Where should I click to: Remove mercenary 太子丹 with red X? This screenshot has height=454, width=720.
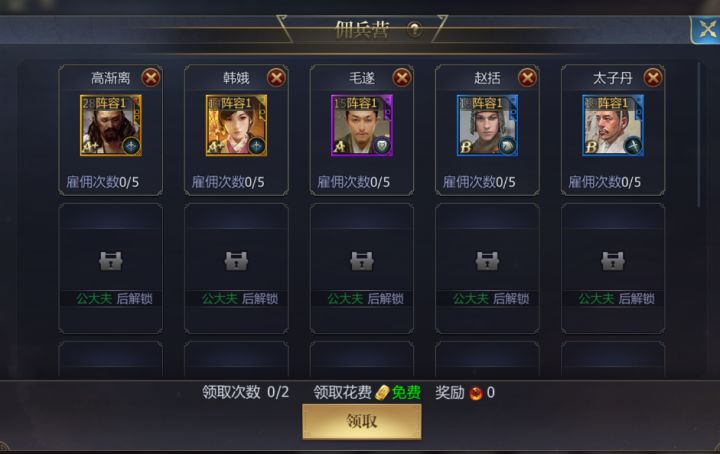[653, 78]
